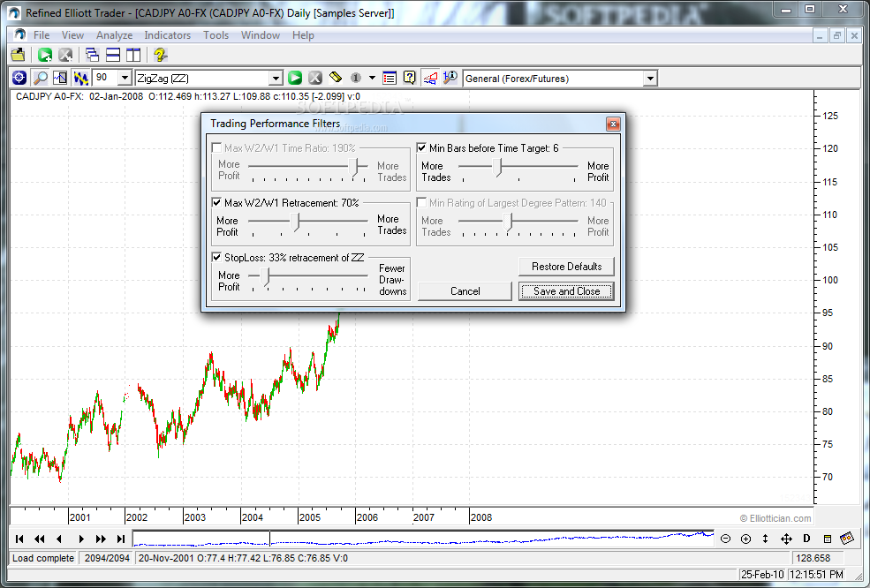
Task: Open the red list properties icon
Action: (390, 79)
